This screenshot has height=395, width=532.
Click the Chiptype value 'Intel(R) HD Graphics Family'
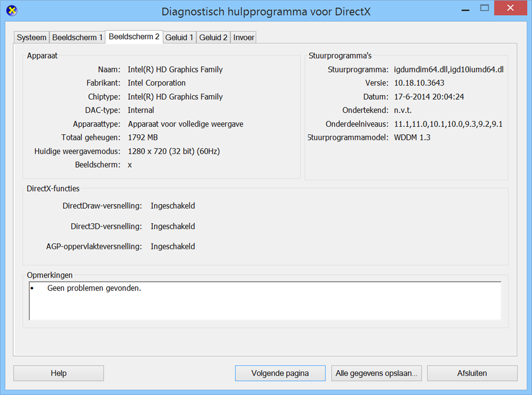[x=175, y=97]
